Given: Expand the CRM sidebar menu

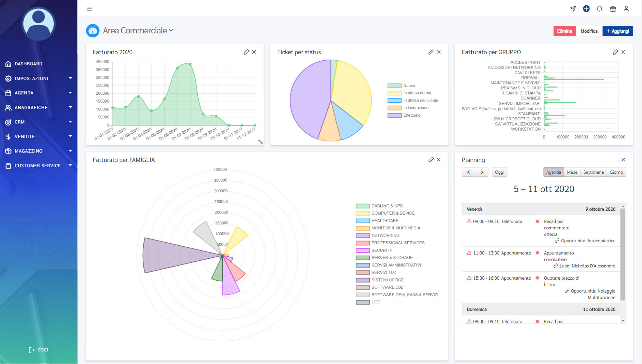Looking at the screenshot, I should pos(38,122).
